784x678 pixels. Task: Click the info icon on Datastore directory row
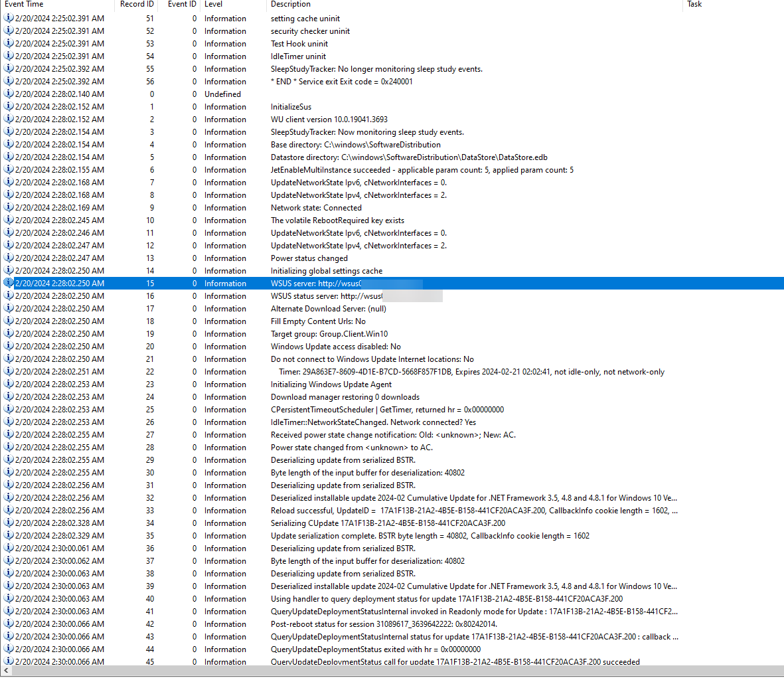pyautogui.click(x=9, y=157)
